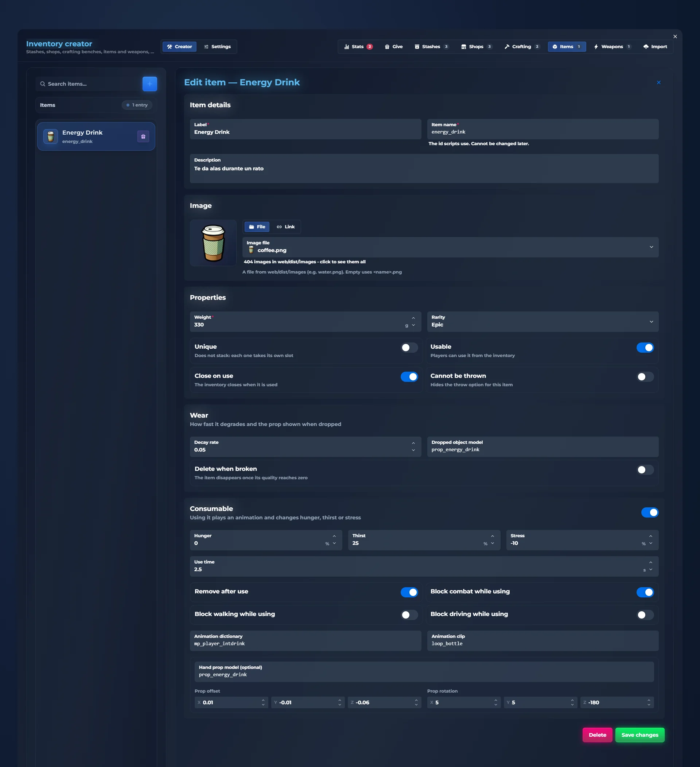Click the Prop rotation Z field

click(x=617, y=702)
